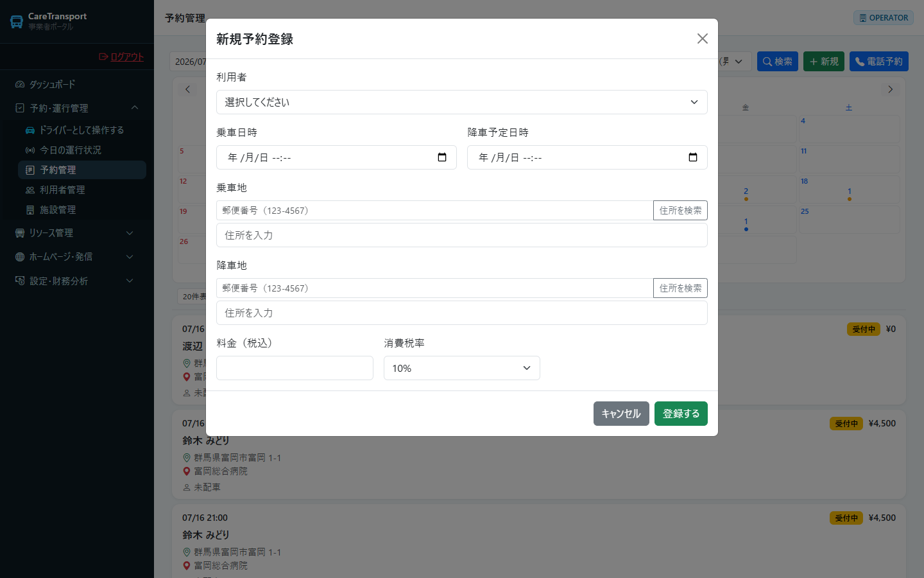
Task: Go to previous month with left chevron
Action: [x=187, y=89]
